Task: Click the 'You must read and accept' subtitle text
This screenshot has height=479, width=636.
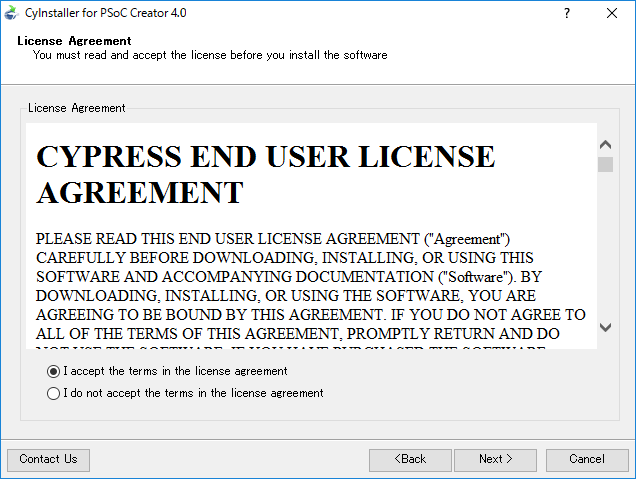Action: pos(210,55)
